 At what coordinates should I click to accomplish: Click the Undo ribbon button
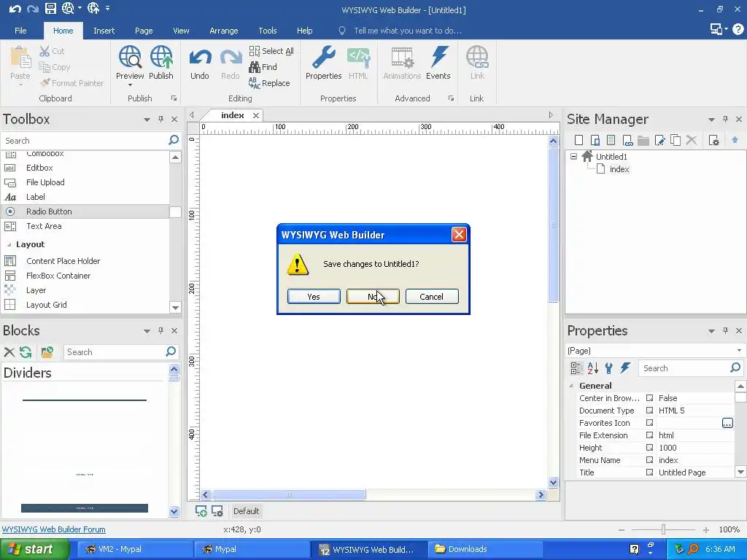point(200,63)
